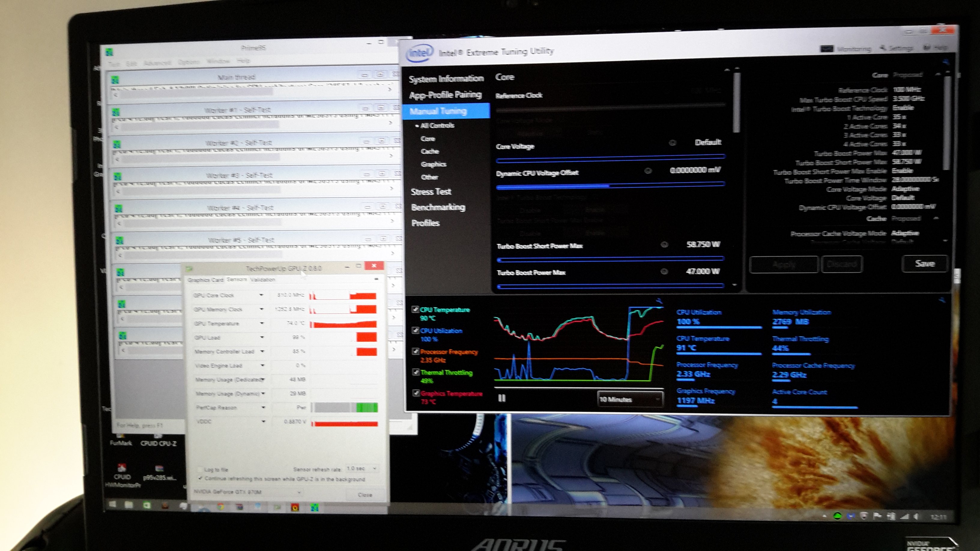Viewport: 980px width, 551px height.
Task: Adjust Dynamic CPU Voltage Offset slider
Action: coord(610,185)
